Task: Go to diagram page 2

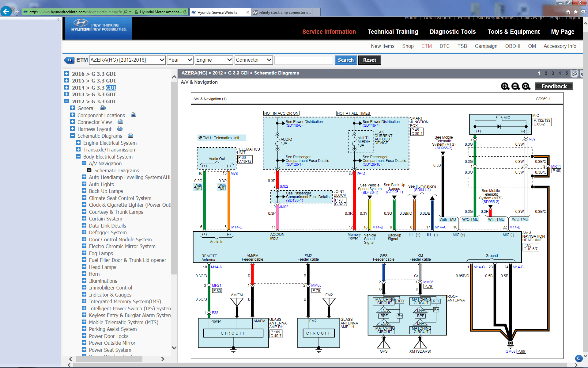Action: pyautogui.click(x=546, y=73)
